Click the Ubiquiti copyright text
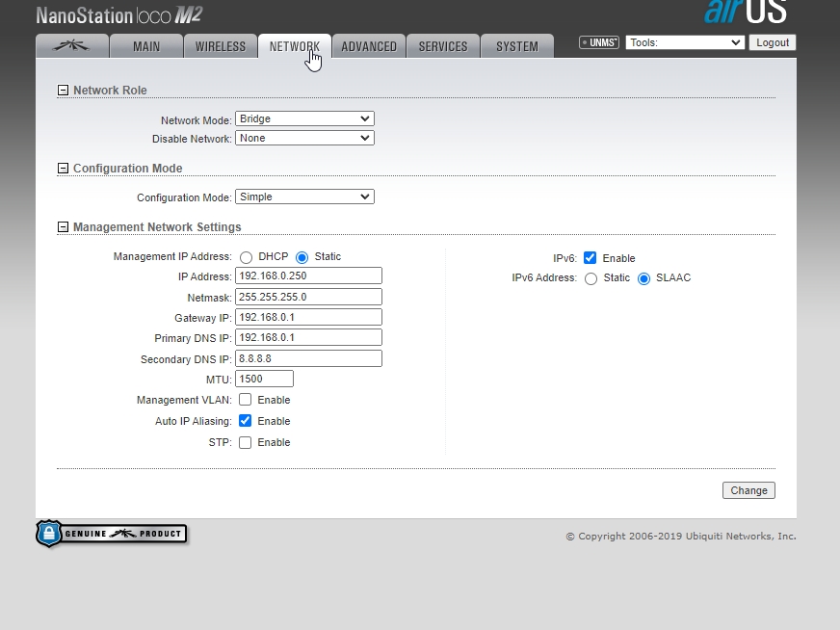 (x=681, y=537)
